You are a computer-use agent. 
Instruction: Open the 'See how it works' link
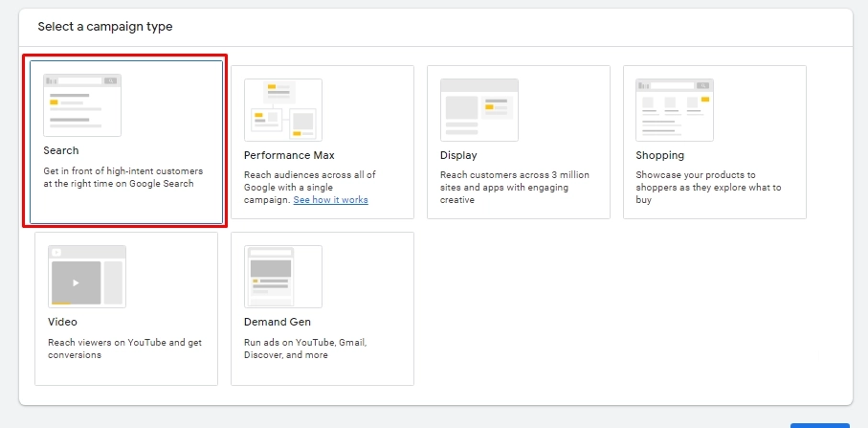click(x=330, y=200)
